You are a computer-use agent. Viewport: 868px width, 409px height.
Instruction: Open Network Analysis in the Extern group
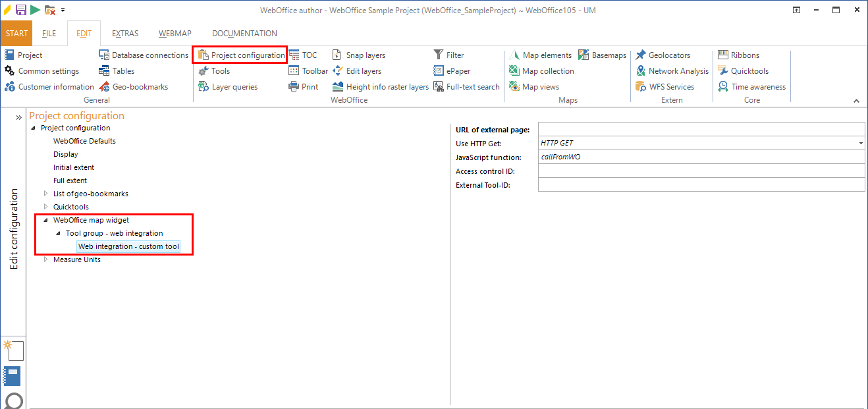point(672,70)
